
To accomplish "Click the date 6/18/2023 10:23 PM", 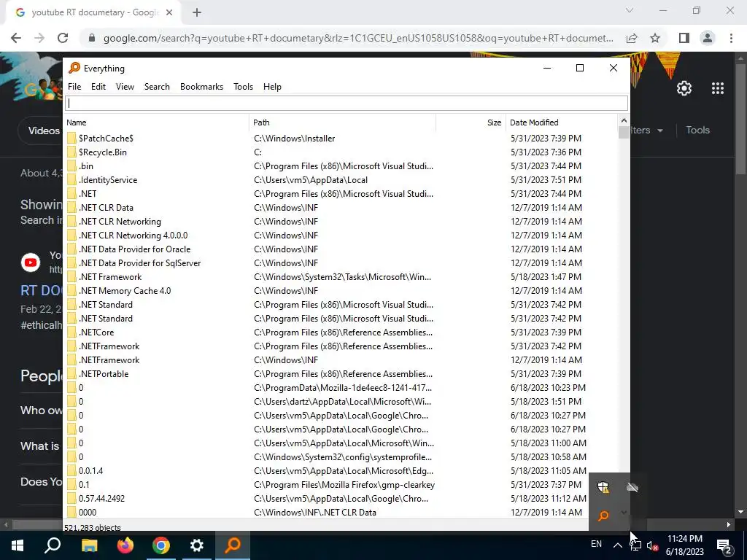I will [x=548, y=388].
